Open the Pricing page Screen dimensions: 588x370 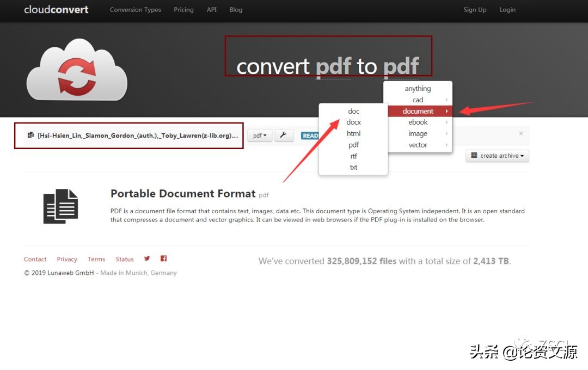pyautogui.click(x=184, y=10)
